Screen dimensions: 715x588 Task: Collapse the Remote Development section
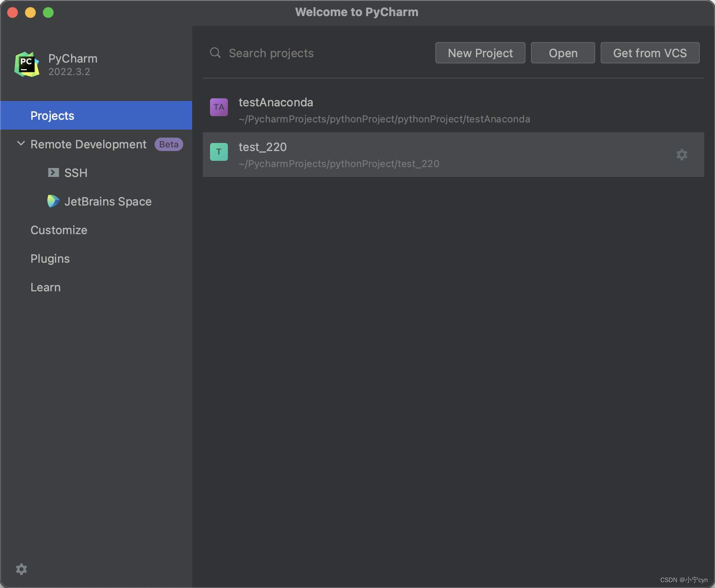point(21,143)
